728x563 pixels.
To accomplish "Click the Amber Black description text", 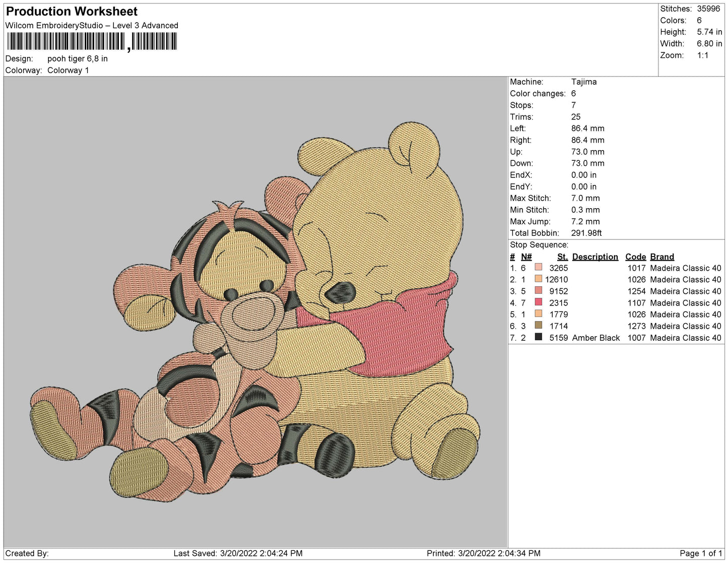I will [x=595, y=338].
